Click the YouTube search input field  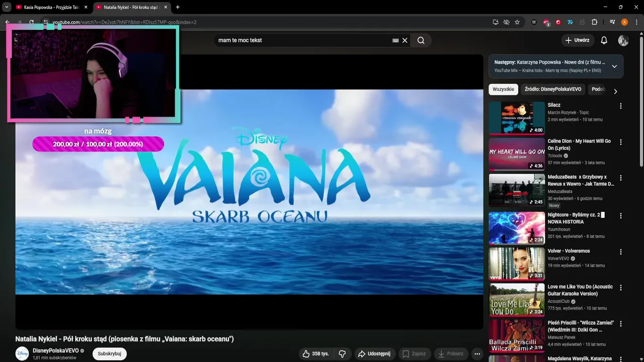tap(304, 40)
